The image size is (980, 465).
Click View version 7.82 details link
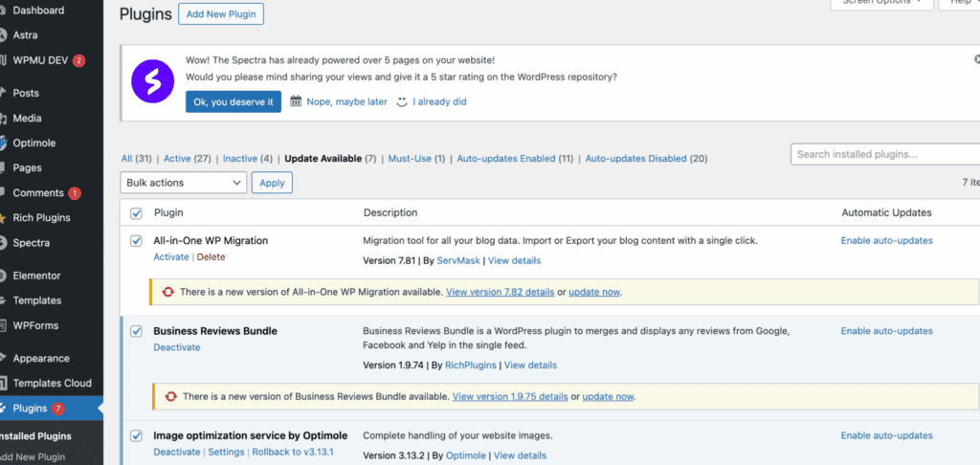tap(500, 292)
